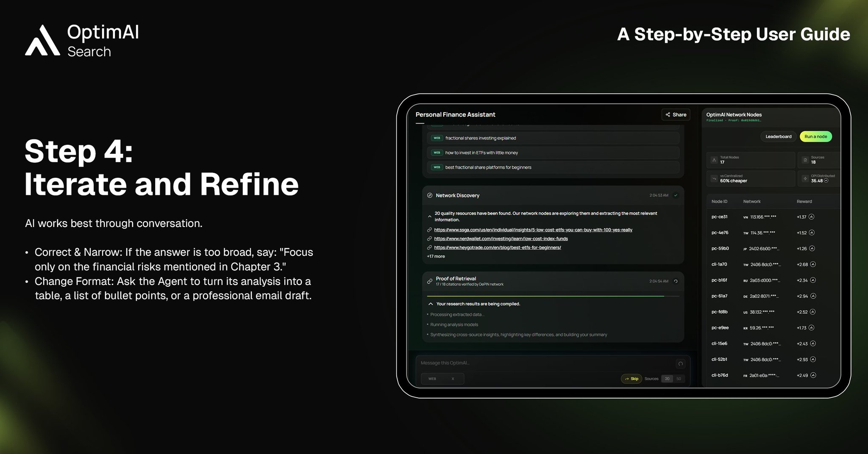Image resolution: width=868 pixels, height=454 pixels.
Task: Click the 'Run a node' button
Action: point(815,136)
